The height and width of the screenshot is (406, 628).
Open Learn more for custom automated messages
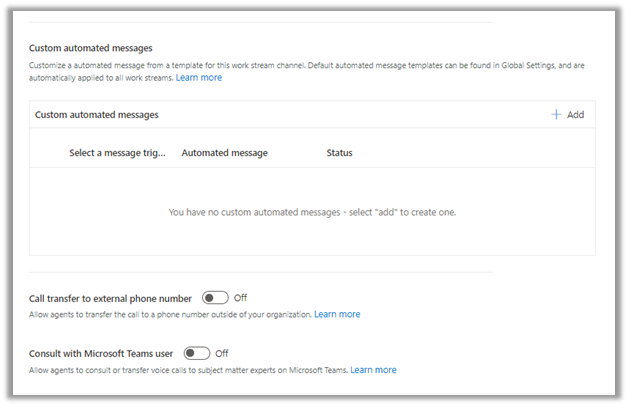click(199, 78)
